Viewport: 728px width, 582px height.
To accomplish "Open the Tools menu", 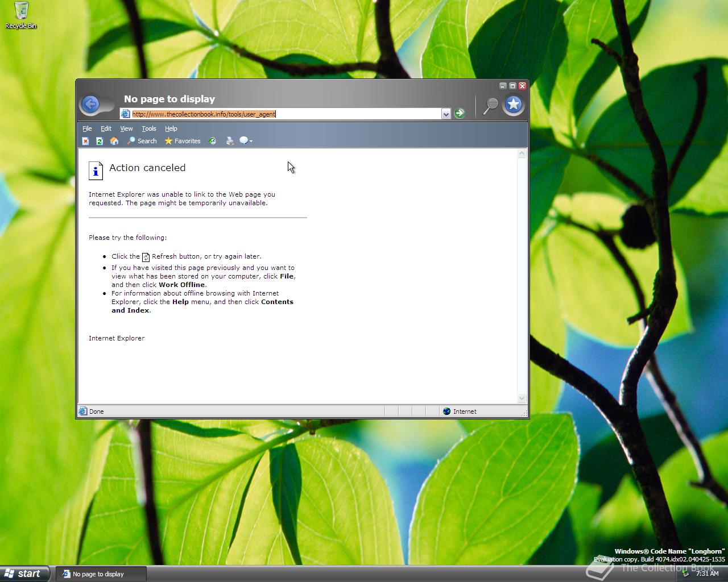I will pyautogui.click(x=149, y=128).
